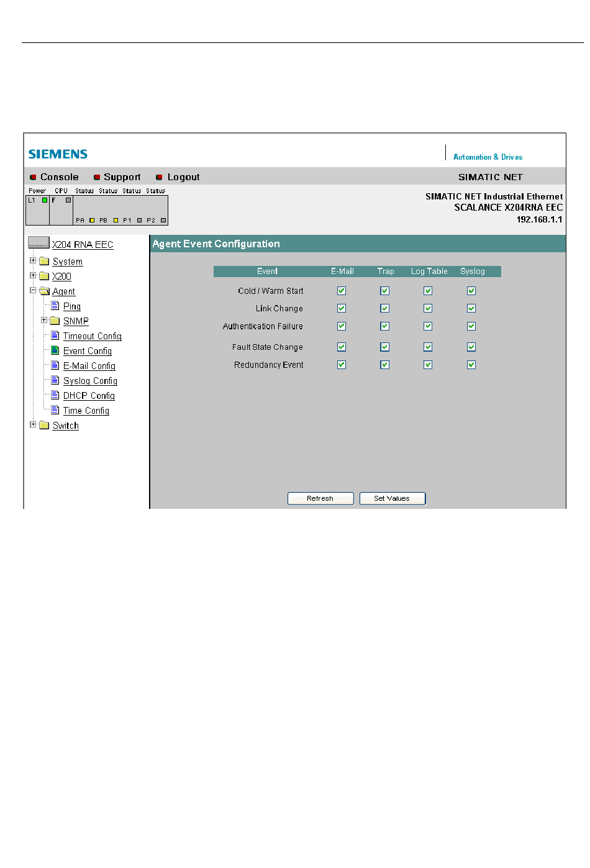Click the X200 folder icon
The image size is (590, 868).
coord(44,276)
